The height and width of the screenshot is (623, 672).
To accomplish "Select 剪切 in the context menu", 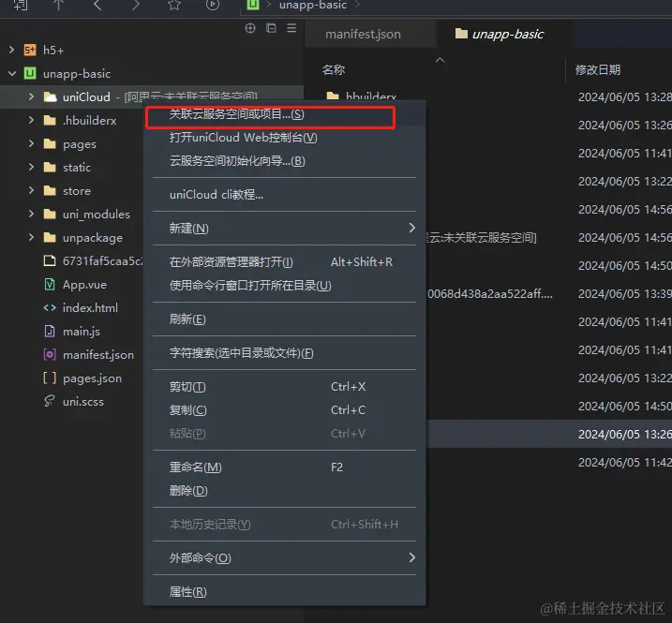I will point(285,387).
